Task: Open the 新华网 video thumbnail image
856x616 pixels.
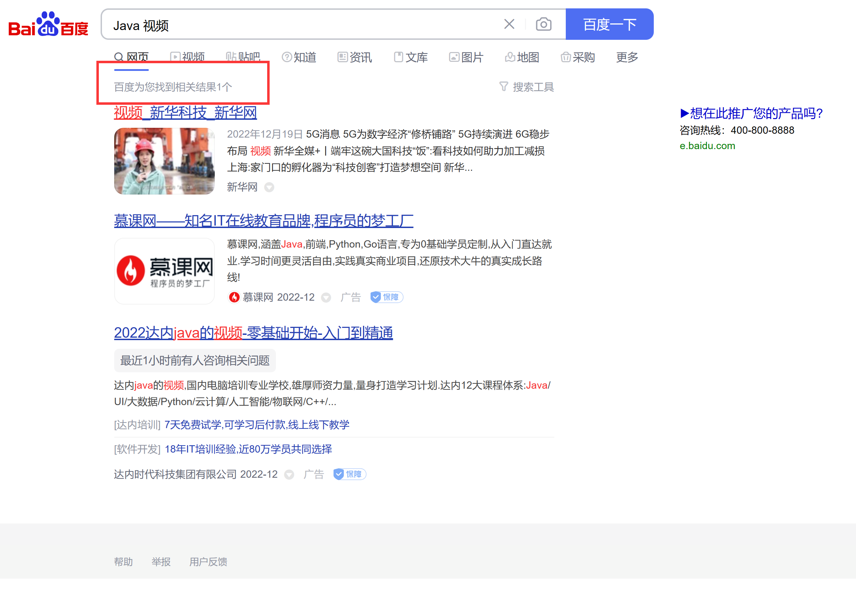Action: [164, 161]
